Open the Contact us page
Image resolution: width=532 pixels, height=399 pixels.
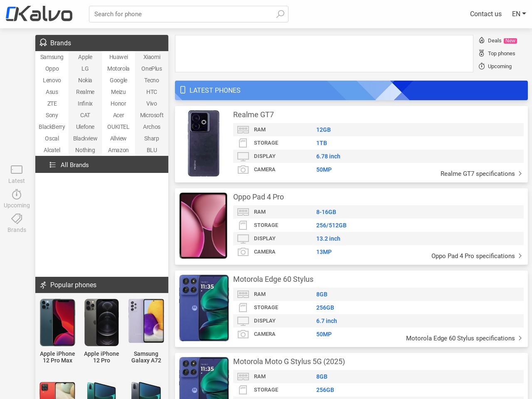485,14
